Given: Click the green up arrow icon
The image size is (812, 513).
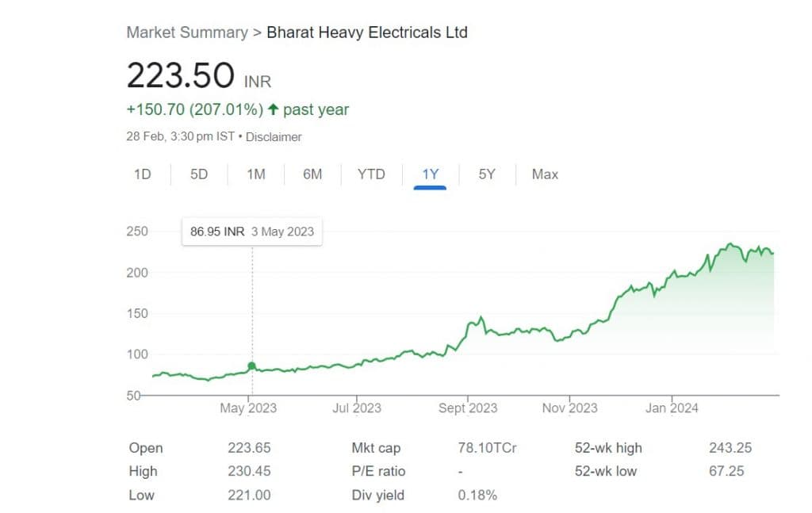Looking at the screenshot, I should [x=273, y=109].
